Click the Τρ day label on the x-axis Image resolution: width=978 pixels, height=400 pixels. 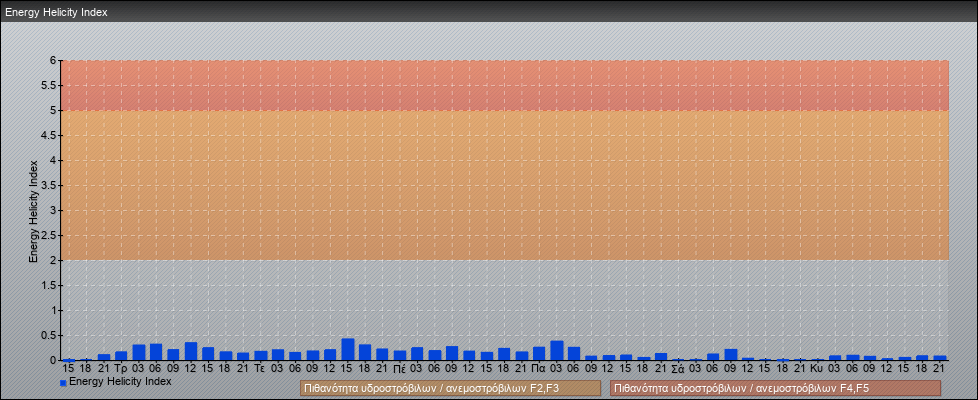pyautogui.click(x=121, y=368)
